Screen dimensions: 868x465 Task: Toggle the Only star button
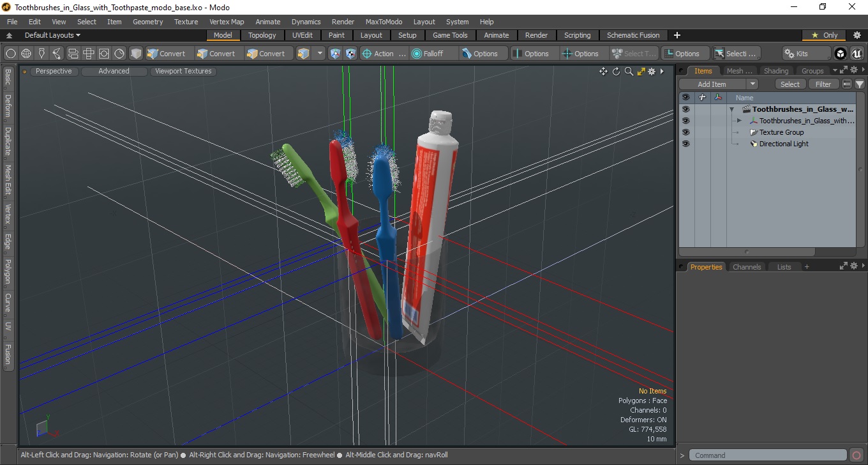(825, 35)
